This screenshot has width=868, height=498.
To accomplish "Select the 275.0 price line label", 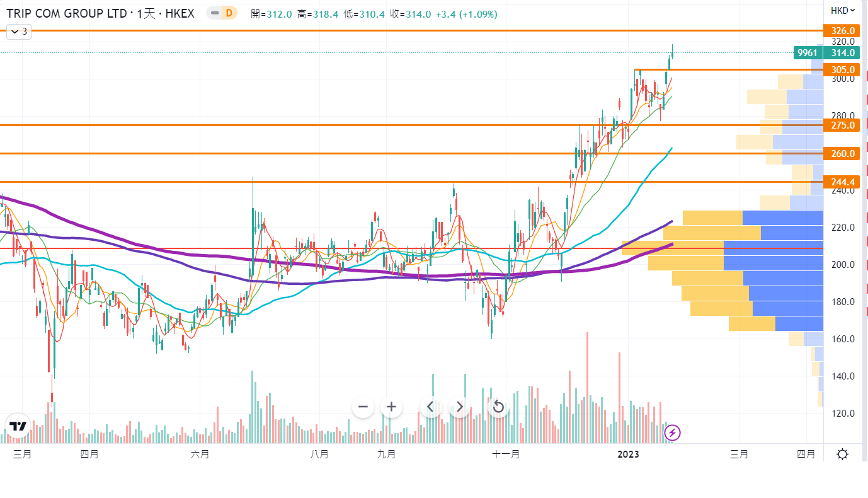I will tap(842, 125).
